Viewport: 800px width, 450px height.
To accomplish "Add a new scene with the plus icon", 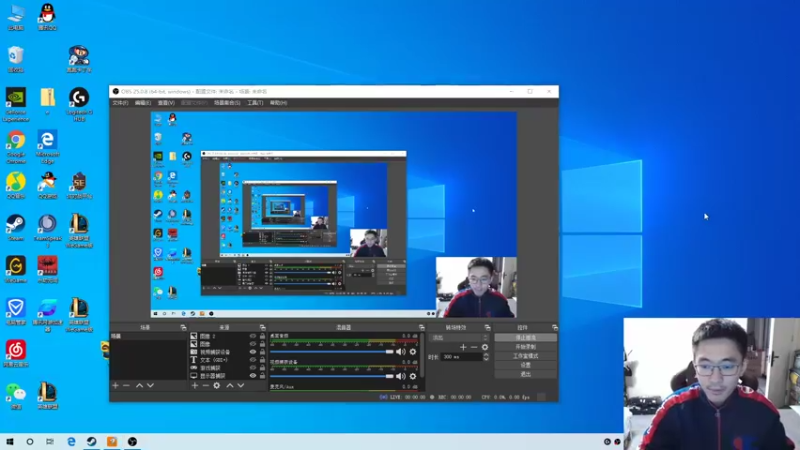I will tap(115, 386).
